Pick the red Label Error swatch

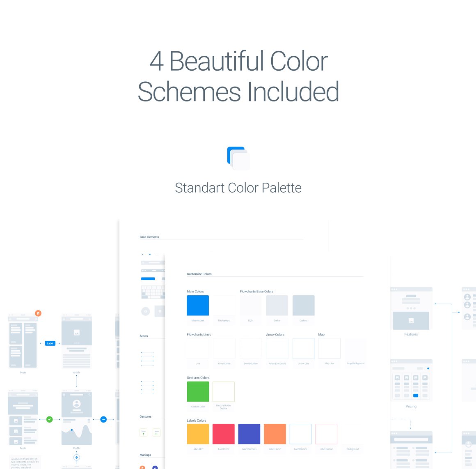(x=224, y=434)
